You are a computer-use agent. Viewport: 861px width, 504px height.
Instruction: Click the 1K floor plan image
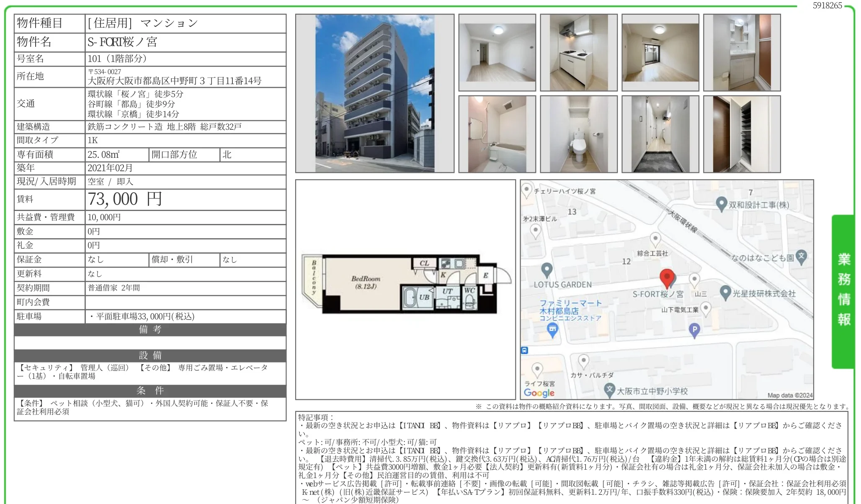(x=405, y=284)
